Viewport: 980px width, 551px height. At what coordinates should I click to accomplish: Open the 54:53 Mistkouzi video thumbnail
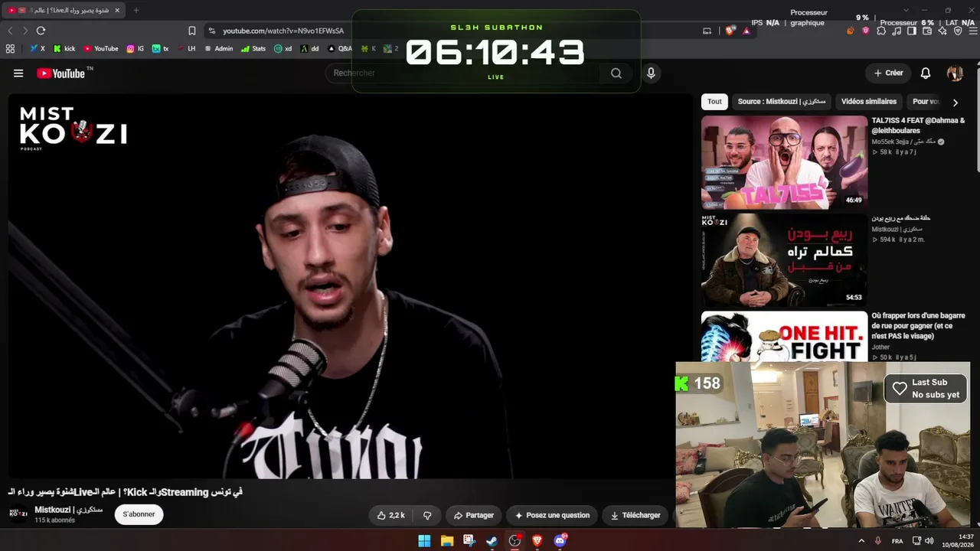784,260
